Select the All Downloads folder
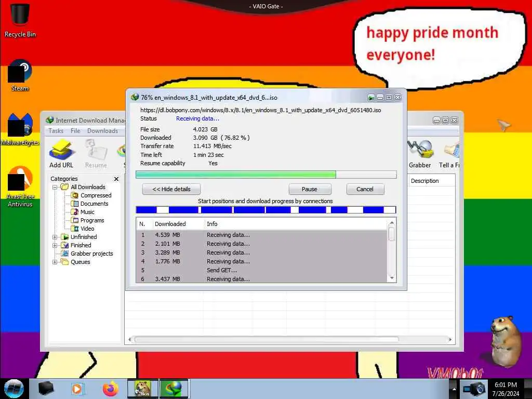 [87, 187]
